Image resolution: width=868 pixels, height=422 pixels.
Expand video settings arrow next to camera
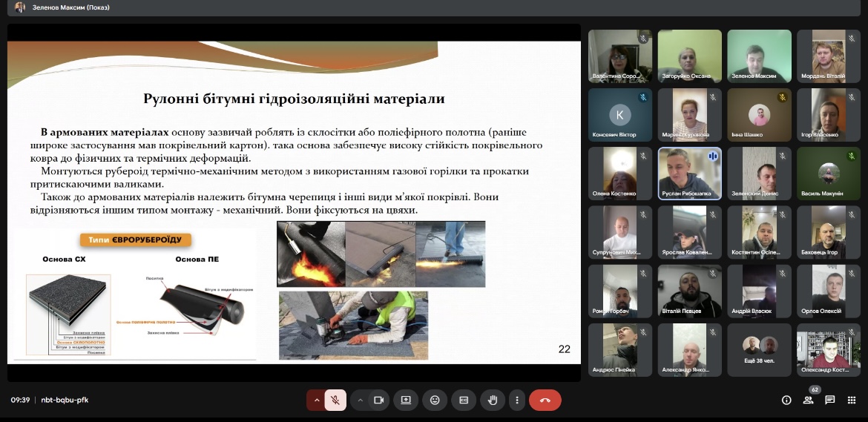pos(361,400)
